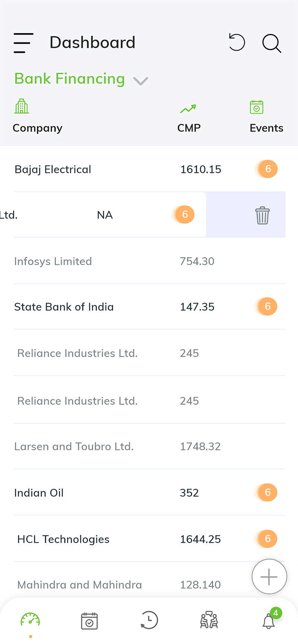Image resolution: width=298 pixels, height=644 pixels.
Task: Open the meetings people tab
Action: point(209,620)
